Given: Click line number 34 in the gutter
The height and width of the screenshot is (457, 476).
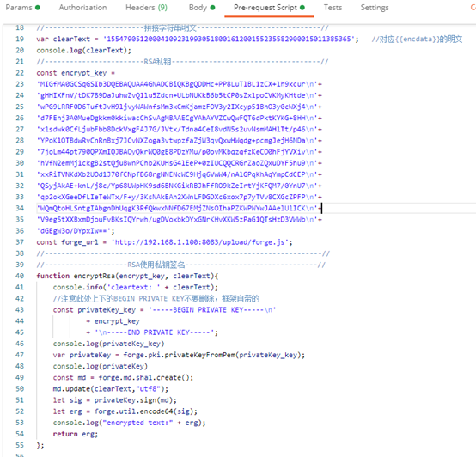Looking at the screenshot, I should point(20,209).
